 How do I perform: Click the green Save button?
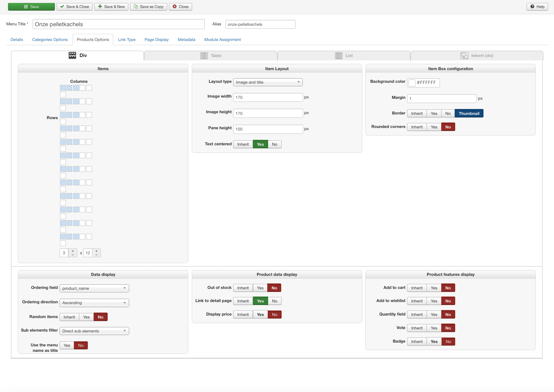(x=31, y=7)
